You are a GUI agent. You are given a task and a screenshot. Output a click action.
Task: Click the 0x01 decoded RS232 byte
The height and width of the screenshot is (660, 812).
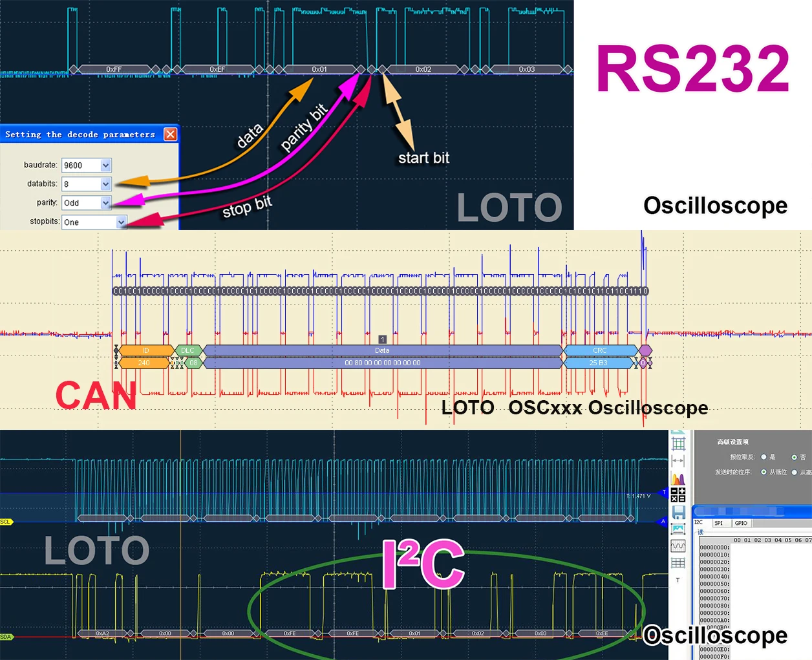click(x=319, y=69)
